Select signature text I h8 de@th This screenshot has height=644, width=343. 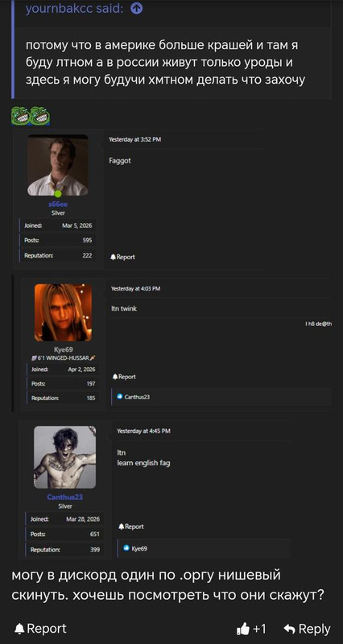(x=318, y=324)
